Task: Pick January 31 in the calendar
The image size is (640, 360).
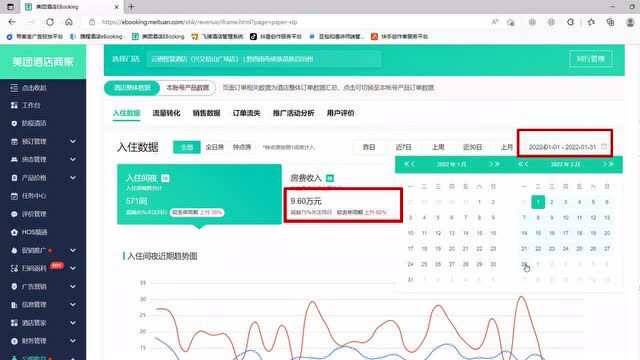Action: (x=411, y=280)
